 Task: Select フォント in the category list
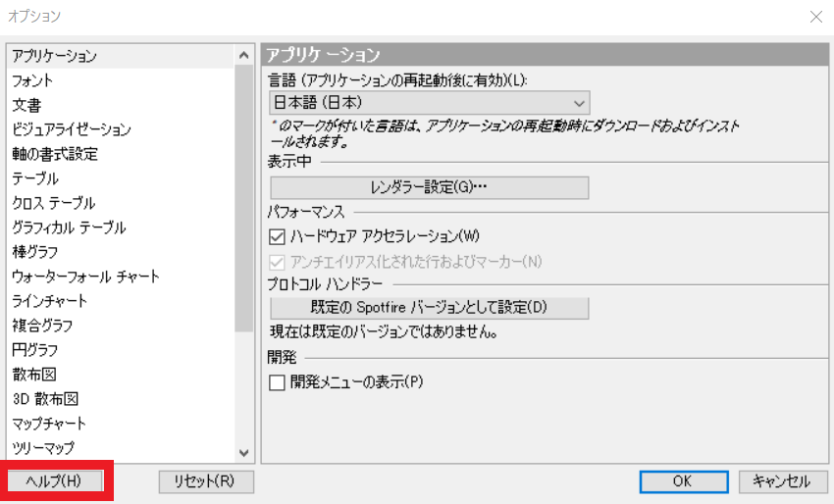click(121, 80)
